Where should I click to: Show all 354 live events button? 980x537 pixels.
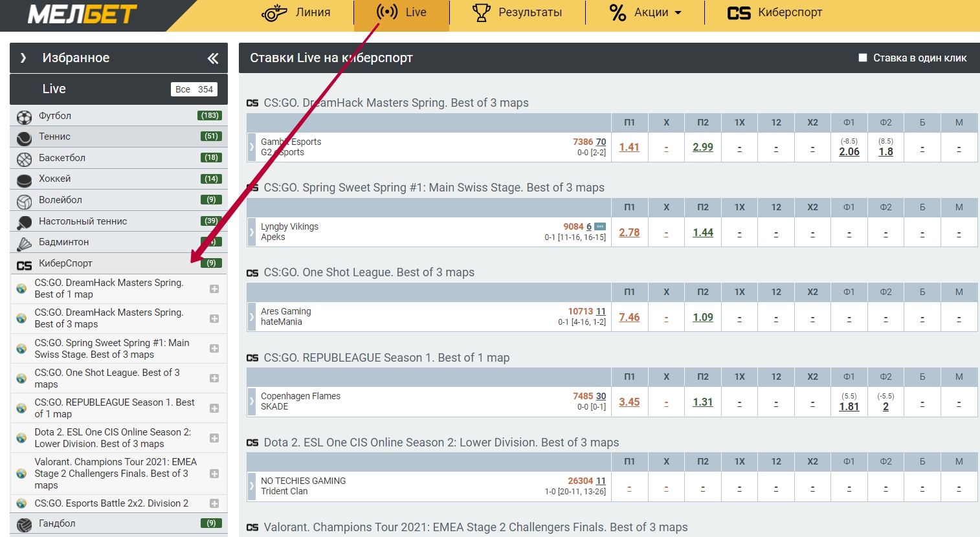point(194,89)
